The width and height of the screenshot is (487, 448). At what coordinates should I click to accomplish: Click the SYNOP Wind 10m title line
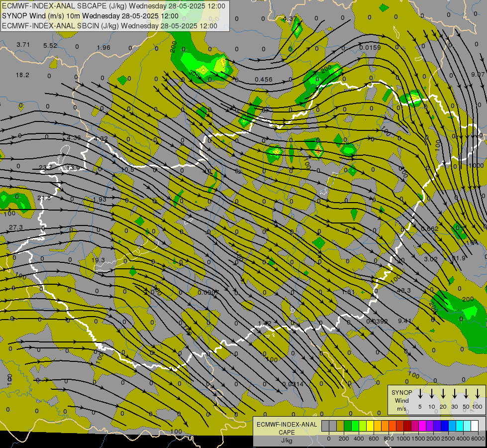[90, 16]
